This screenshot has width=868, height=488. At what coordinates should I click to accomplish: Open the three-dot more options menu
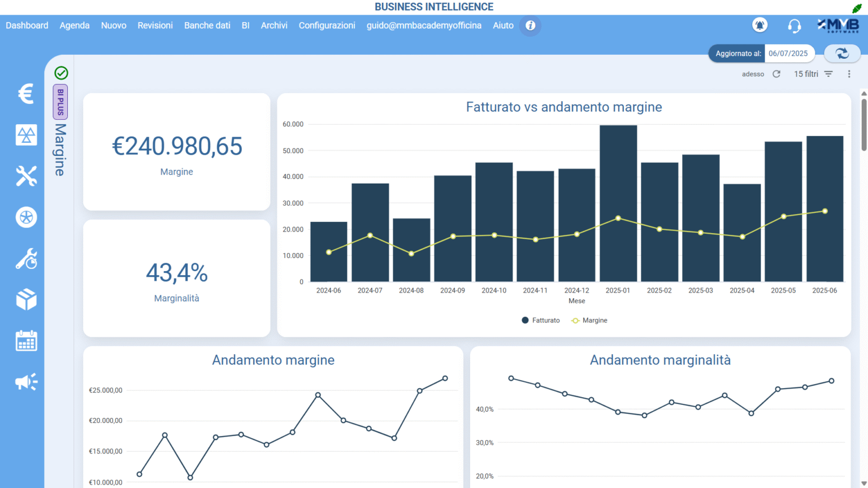pos(849,74)
